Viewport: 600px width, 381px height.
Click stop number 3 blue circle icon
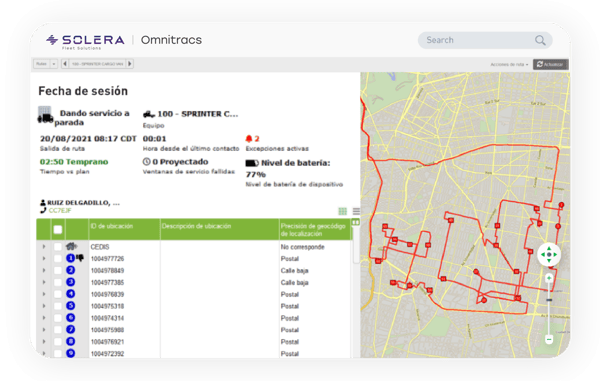[x=70, y=282]
